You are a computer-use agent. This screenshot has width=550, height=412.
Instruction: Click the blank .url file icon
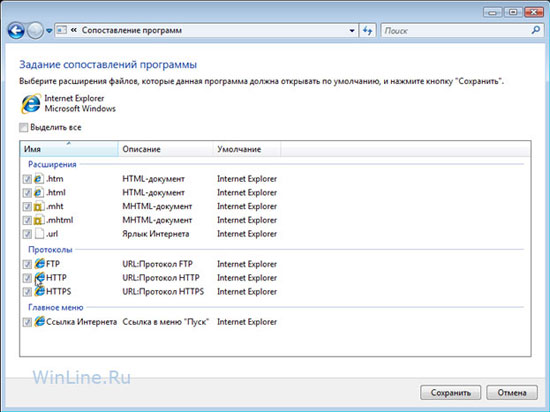pyautogui.click(x=39, y=234)
